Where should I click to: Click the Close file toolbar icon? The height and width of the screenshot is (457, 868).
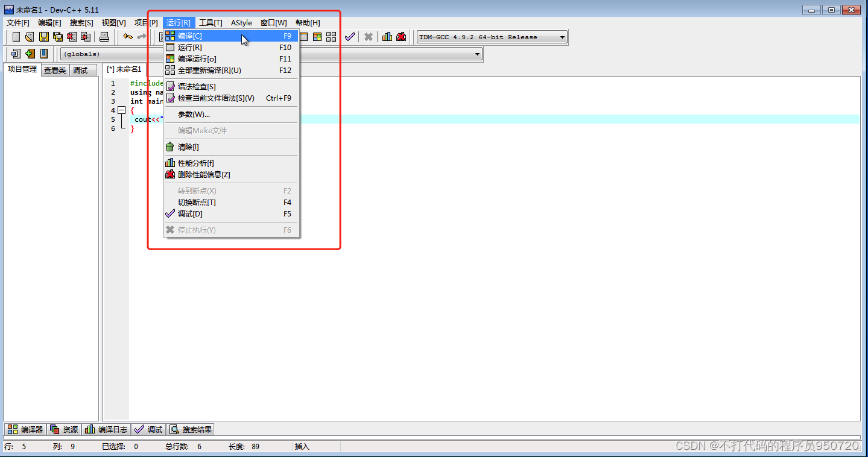pos(72,37)
